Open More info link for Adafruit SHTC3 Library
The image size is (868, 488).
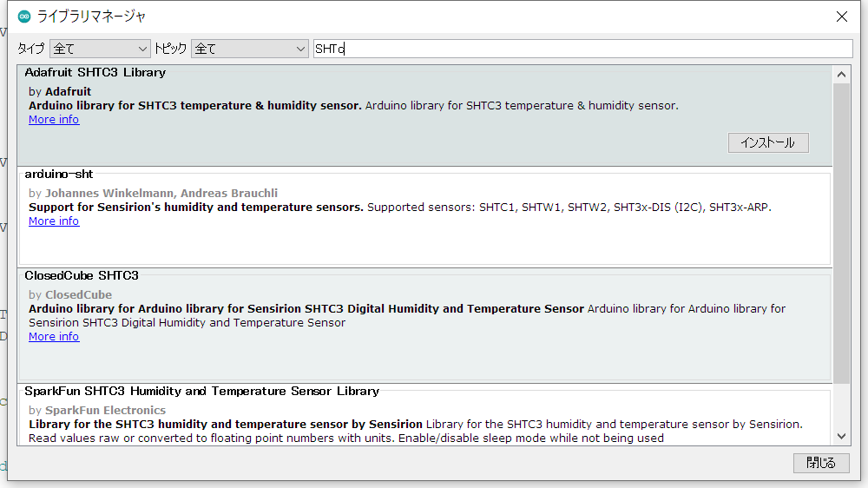click(54, 120)
